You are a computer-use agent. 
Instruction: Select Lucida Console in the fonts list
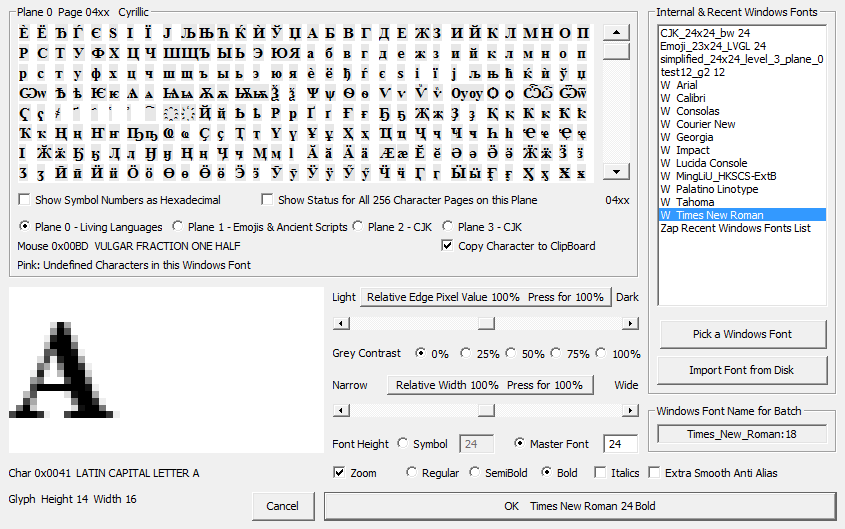click(x=743, y=163)
